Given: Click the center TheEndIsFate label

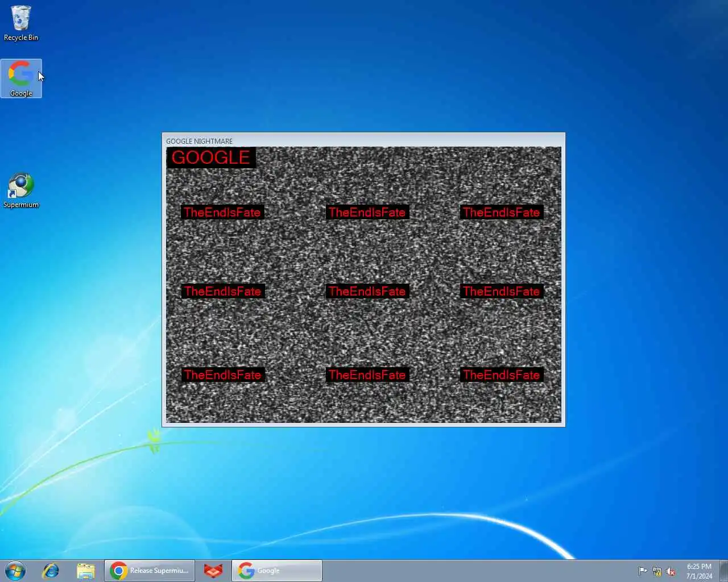Looking at the screenshot, I should click(367, 291).
